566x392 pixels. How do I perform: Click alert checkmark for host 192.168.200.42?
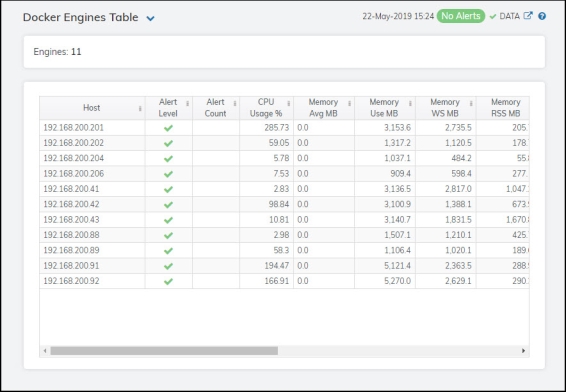pyautogui.click(x=168, y=205)
